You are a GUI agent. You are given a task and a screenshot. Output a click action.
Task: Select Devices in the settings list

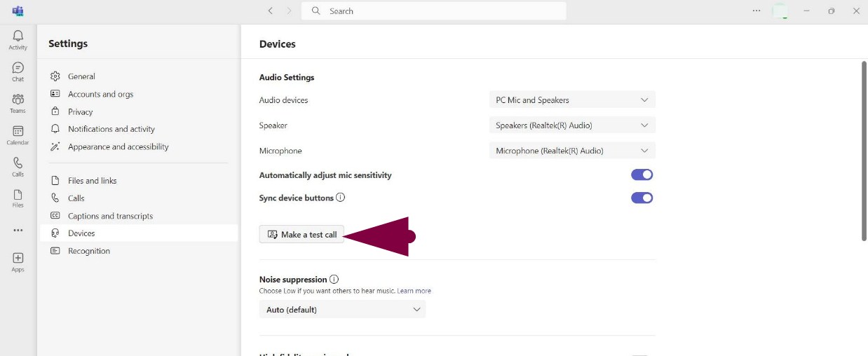point(139,233)
